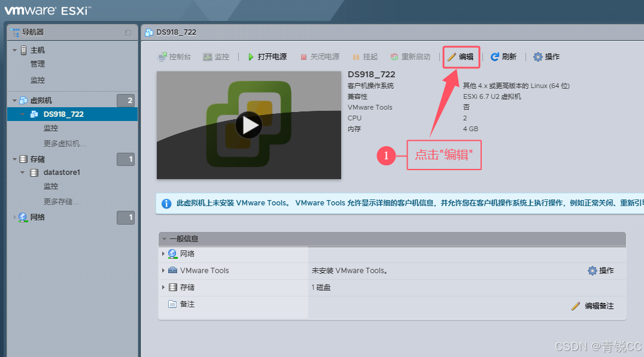Click the virtual machines (虚拟机) icon in navigator
Viewport: 644px width, 357px height.
[23, 100]
